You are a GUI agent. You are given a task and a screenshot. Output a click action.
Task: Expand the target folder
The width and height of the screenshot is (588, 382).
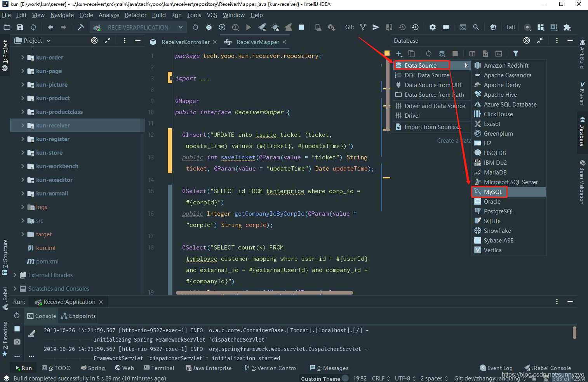click(23, 234)
